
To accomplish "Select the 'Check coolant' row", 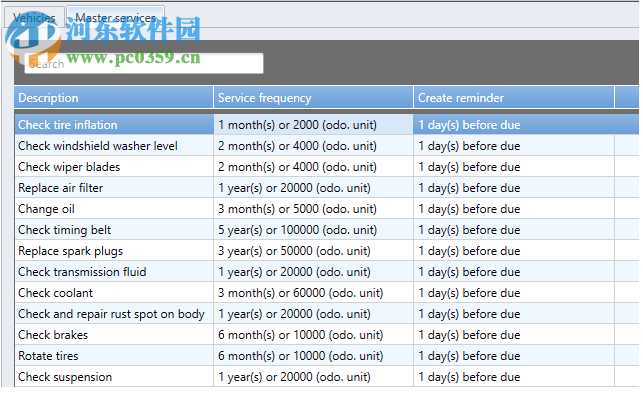I will pos(326,292).
